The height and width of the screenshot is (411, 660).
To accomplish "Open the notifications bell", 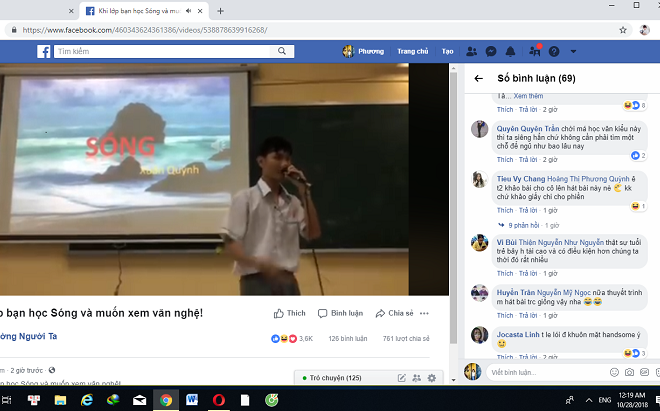I will pos(511,51).
